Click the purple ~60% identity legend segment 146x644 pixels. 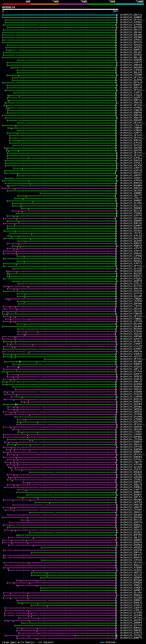point(73,4)
